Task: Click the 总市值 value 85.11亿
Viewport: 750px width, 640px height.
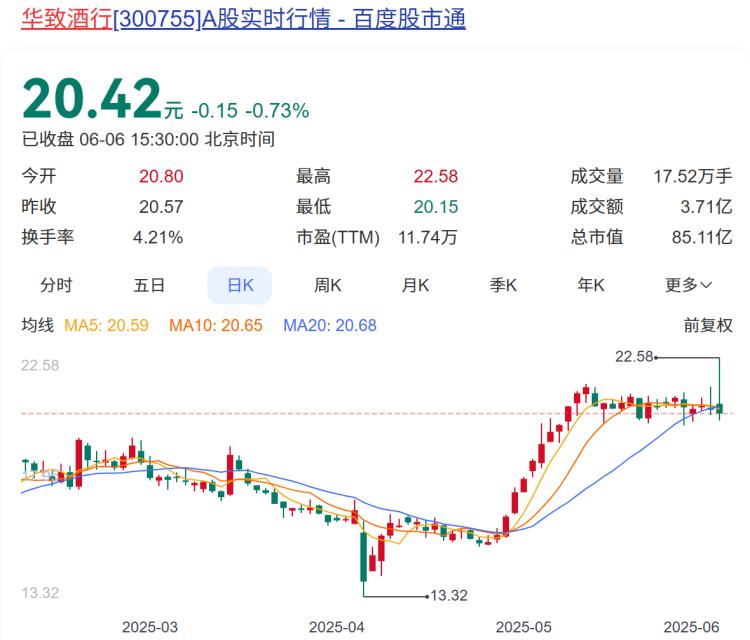Action: tap(702, 237)
